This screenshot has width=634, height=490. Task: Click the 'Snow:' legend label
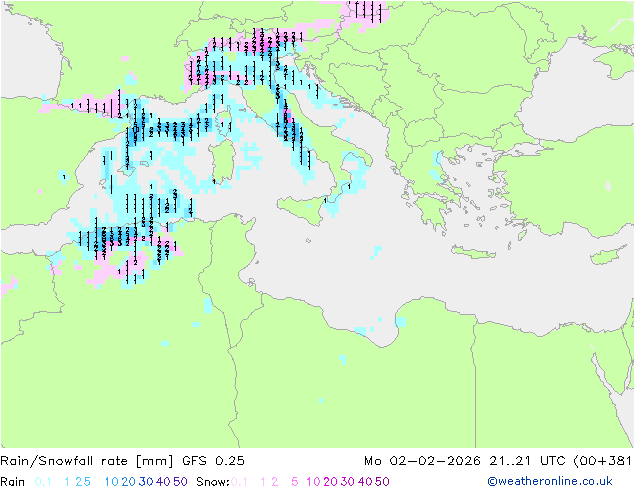(x=213, y=482)
